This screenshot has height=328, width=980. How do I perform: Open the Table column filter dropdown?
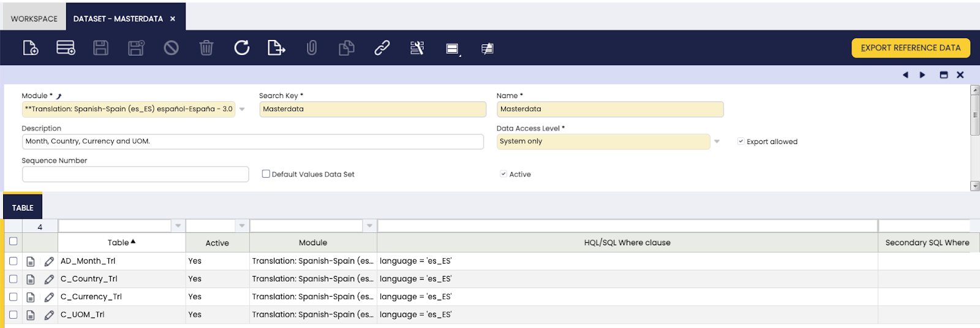(x=178, y=226)
